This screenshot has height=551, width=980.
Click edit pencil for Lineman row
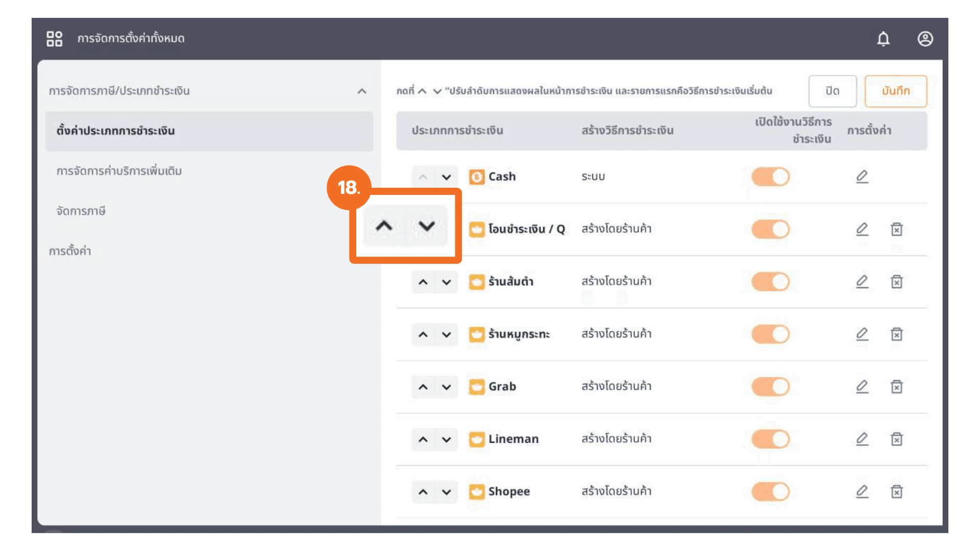tap(862, 439)
